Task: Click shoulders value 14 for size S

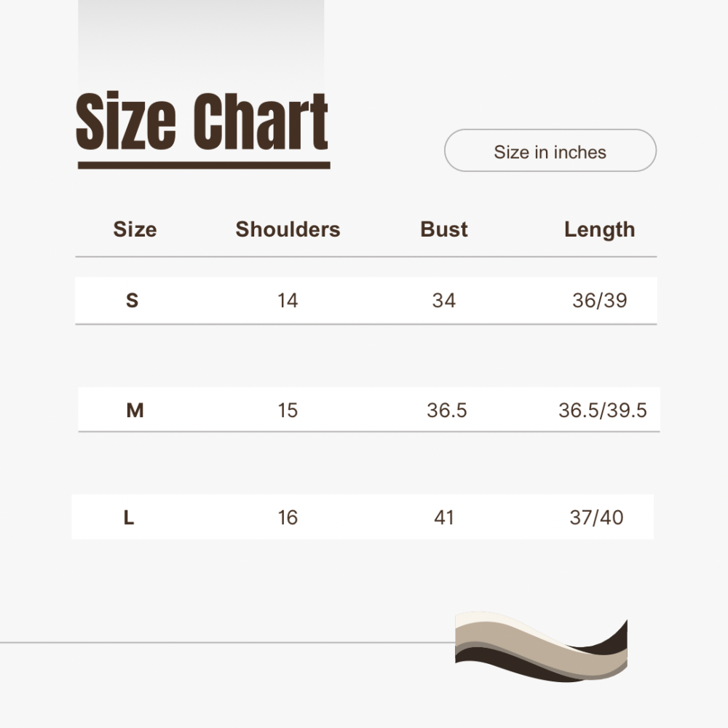Action: tap(288, 301)
